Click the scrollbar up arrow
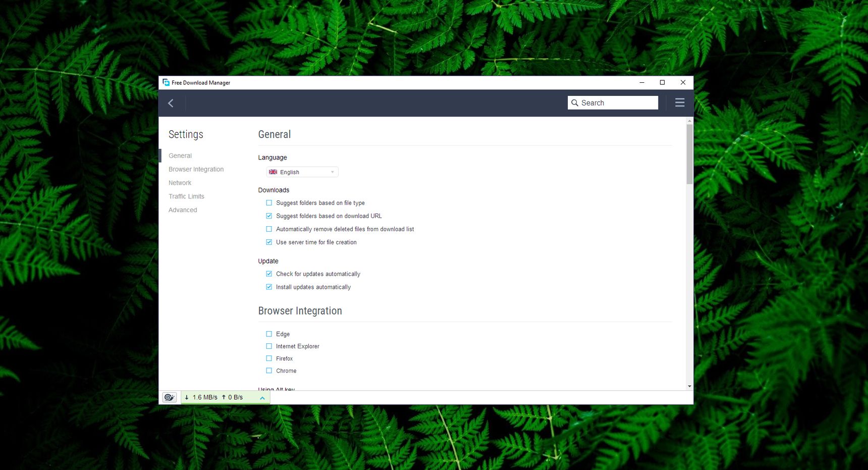Image resolution: width=868 pixels, height=470 pixels. (x=689, y=121)
